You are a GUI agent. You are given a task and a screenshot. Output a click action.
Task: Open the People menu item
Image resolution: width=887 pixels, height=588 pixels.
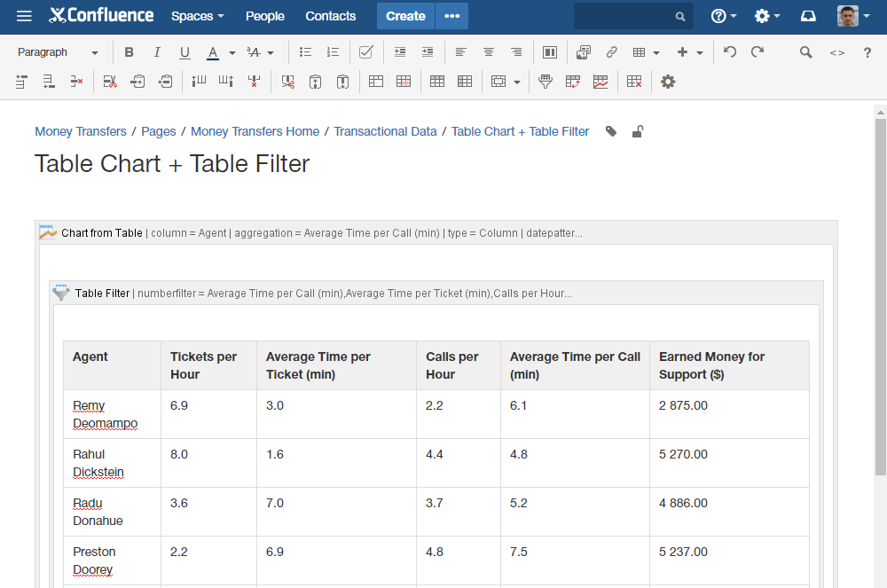pyautogui.click(x=264, y=16)
